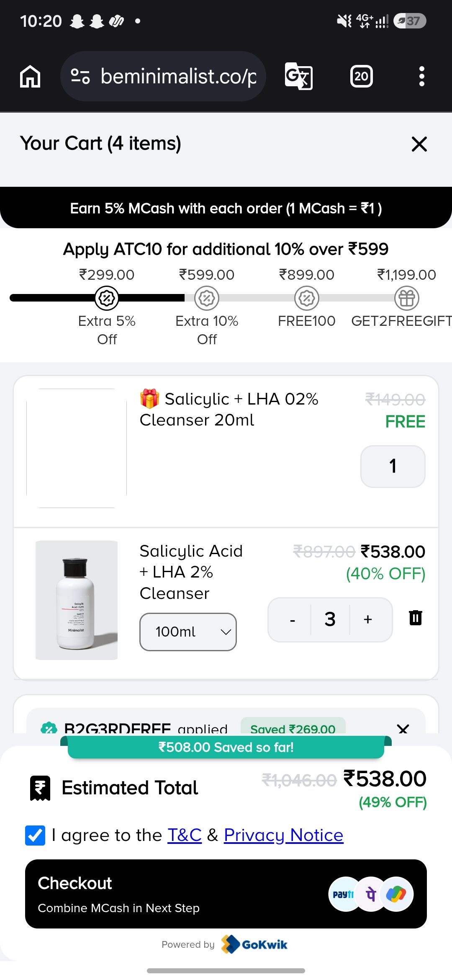Decrease cleanser quantity with minus button
452x980 pixels.
point(293,619)
